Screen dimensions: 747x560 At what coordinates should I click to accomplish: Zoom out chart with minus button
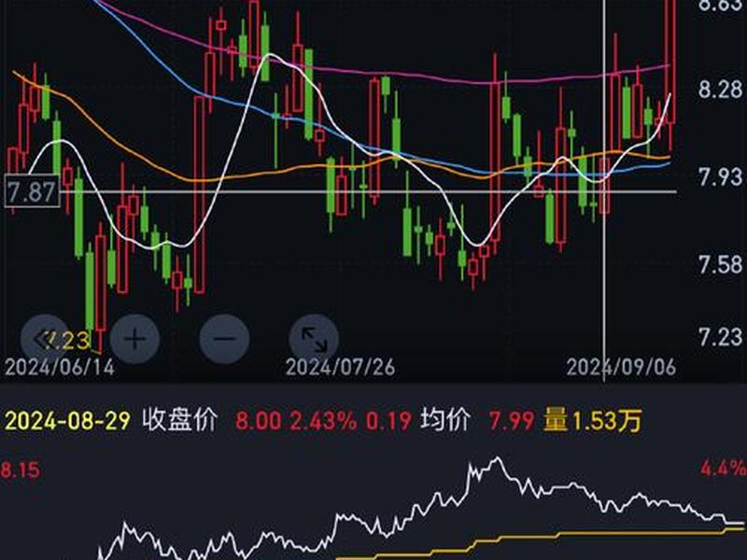tap(224, 339)
